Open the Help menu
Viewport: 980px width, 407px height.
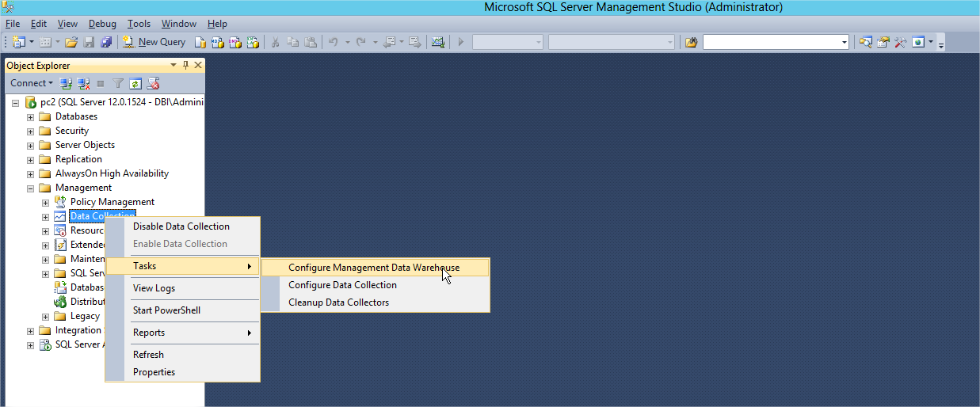[x=217, y=24]
